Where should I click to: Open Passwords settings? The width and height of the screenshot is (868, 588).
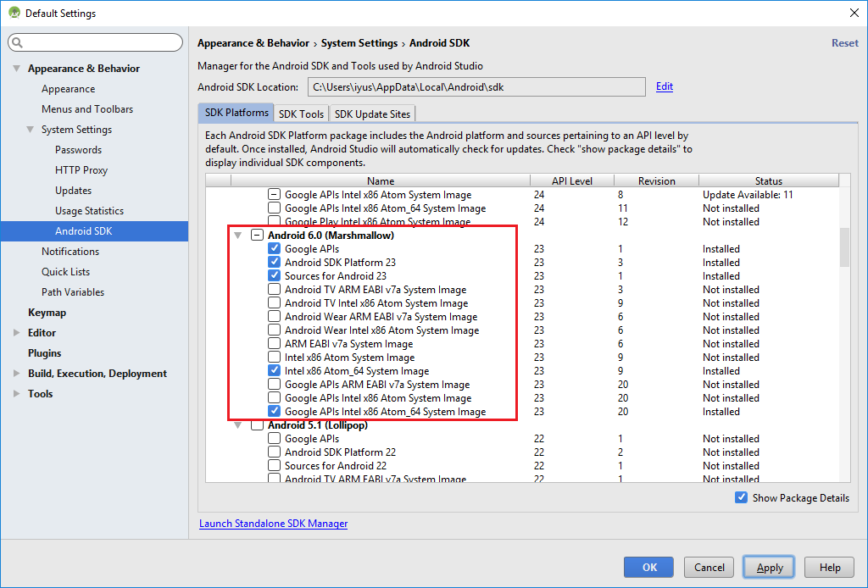point(78,150)
